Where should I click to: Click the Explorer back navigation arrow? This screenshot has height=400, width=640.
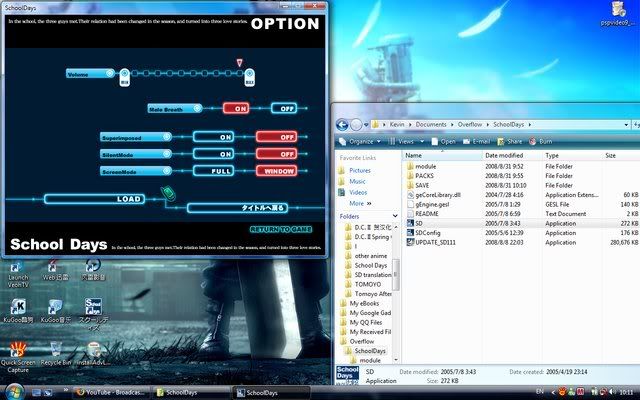342,125
